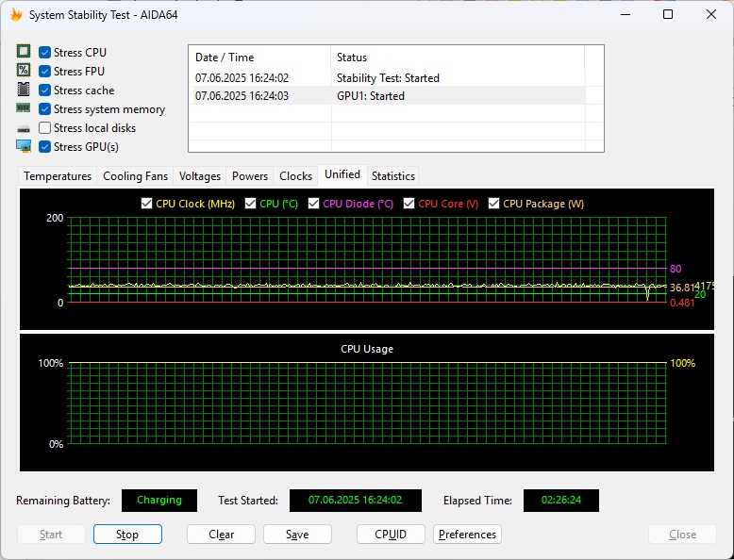Minimize the System Stability Test window
This screenshot has height=560, width=734.
[x=626, y=14]
